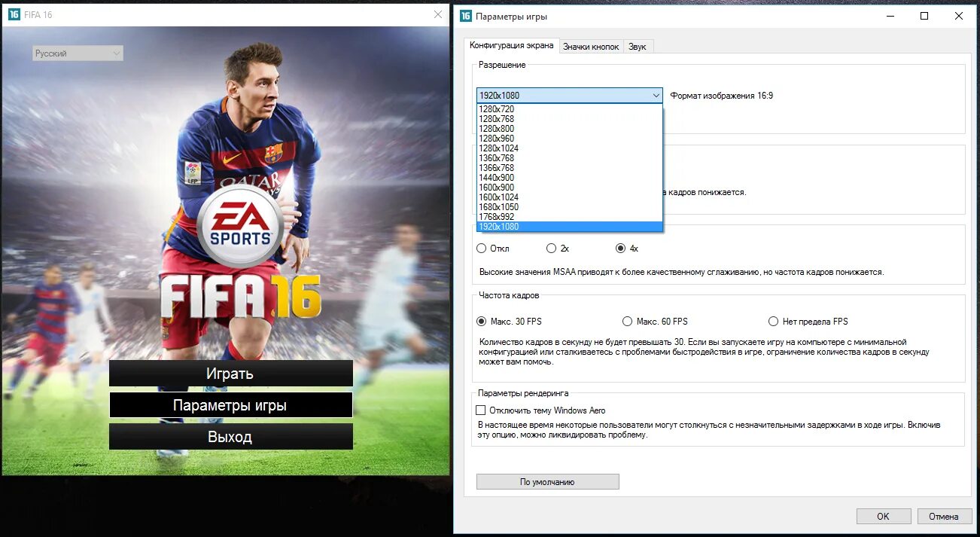Choose 1600x900 in the resolution list

point(570,188)
